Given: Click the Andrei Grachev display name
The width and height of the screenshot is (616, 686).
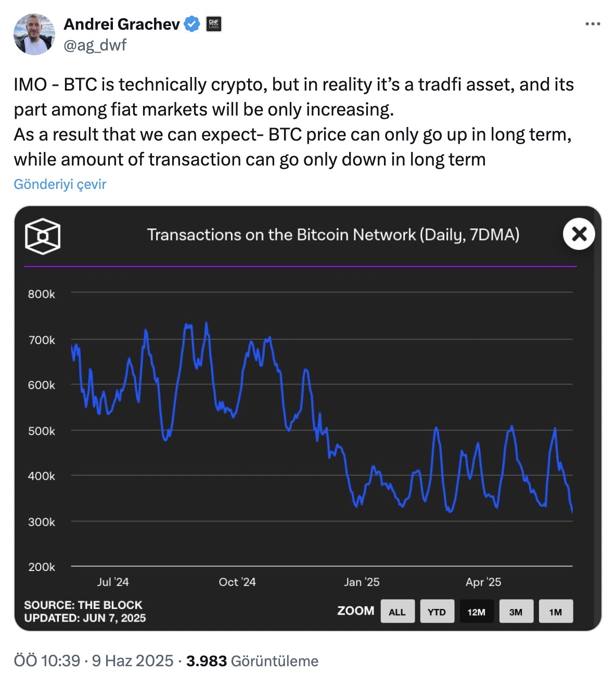Looking at the screenshot, I should click(x=122, y=24).
